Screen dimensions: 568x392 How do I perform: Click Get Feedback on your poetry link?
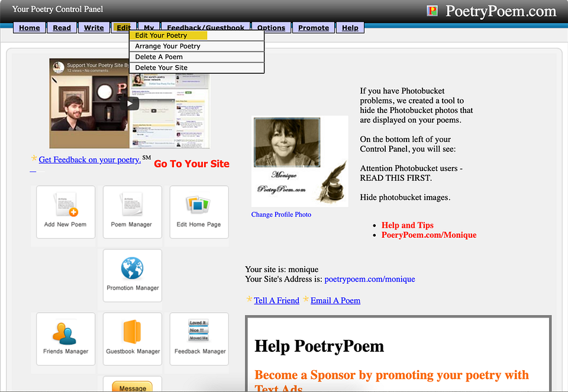[89, 160]
